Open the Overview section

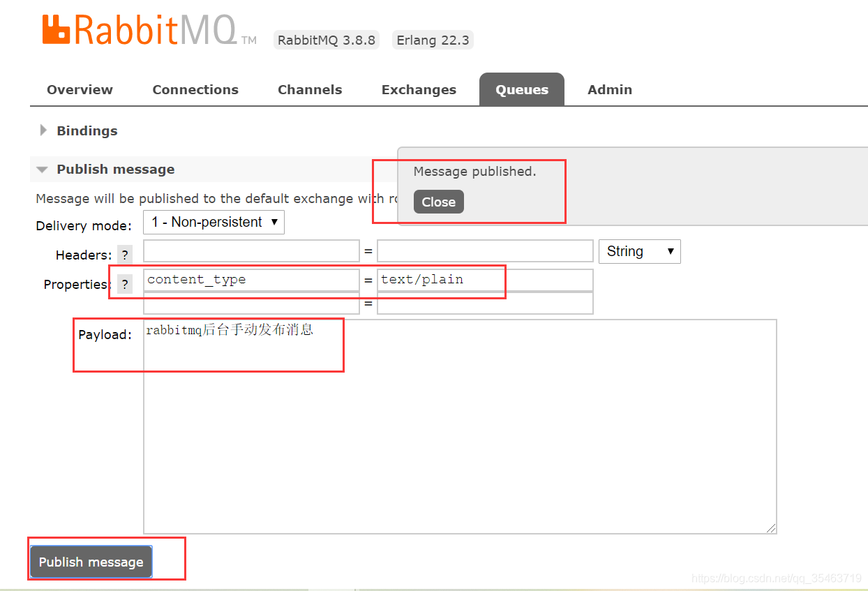point(79,89)
